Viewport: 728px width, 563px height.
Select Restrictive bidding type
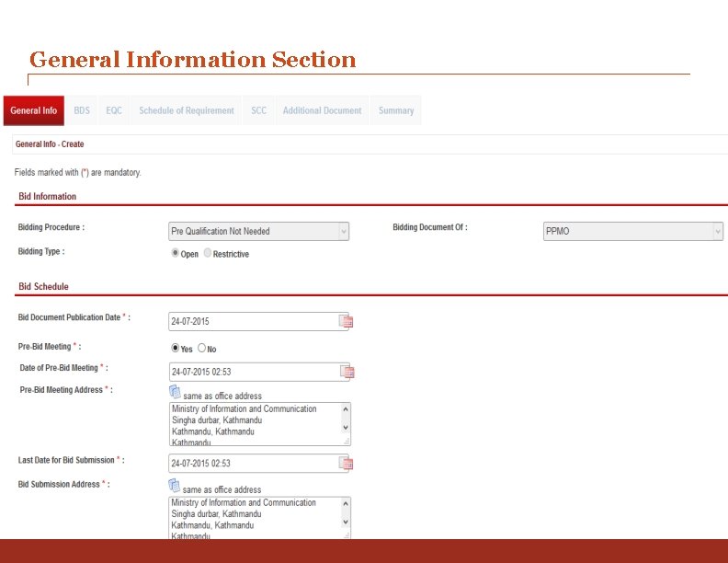[208, 253]
